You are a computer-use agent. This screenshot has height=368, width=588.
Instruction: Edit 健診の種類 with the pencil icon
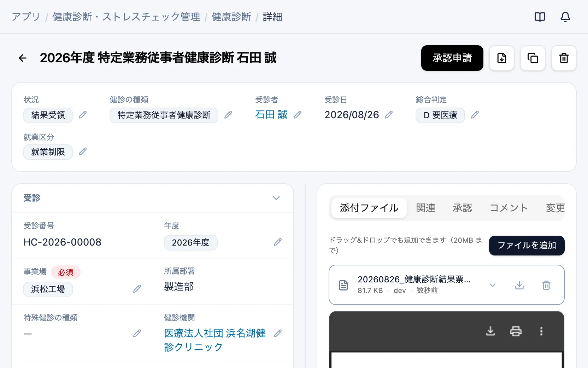coord(228,115)
